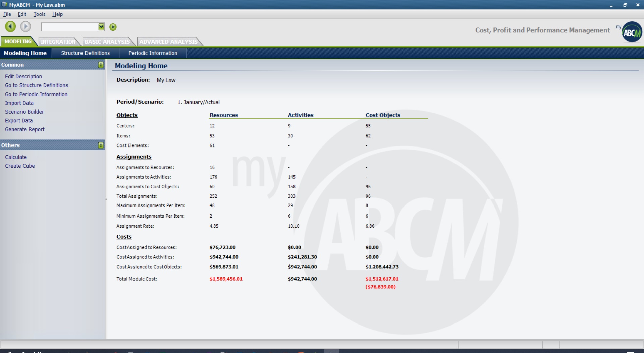Click the value $241,281.30
Viewport: 644px width, 353px height.
[302, 257]
